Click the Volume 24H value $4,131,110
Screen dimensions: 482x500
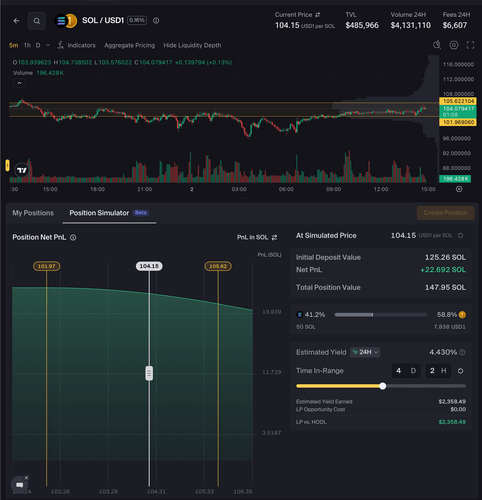coord(411,25)
